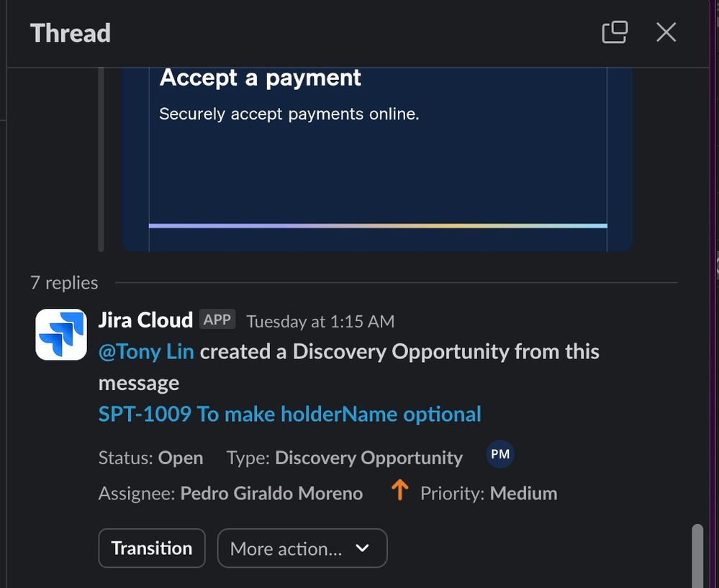Click the orange Medium priority arrow
This screenshot has width=719, height=588.
(400, 490)
